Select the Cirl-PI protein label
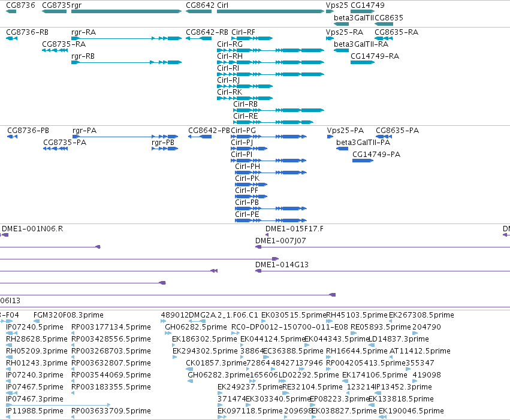This screenshot has height=420, width=510. pos(242,155)
